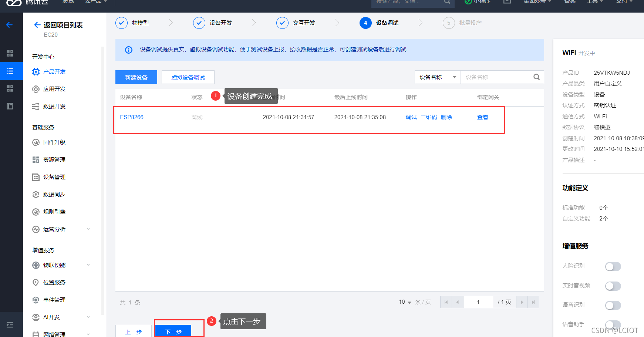Viewport: 644px width, 337px height.
Task: Focus the 设备名称 search input field
Action: 496,77
